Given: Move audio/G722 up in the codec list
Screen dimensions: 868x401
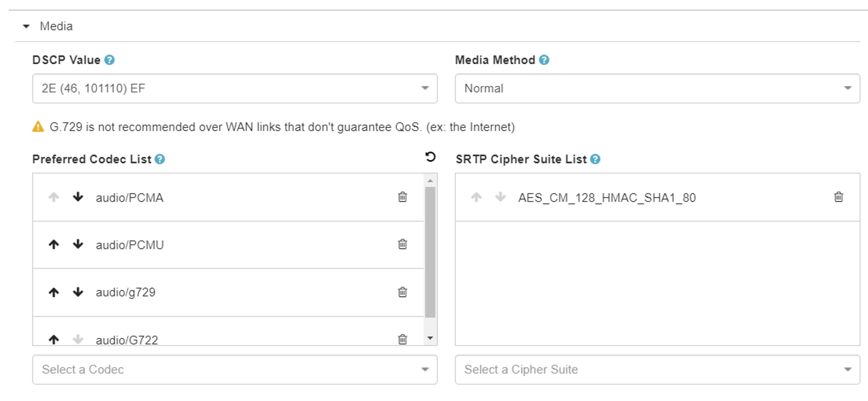Looking at the screenshot, I should coord(54,340).
